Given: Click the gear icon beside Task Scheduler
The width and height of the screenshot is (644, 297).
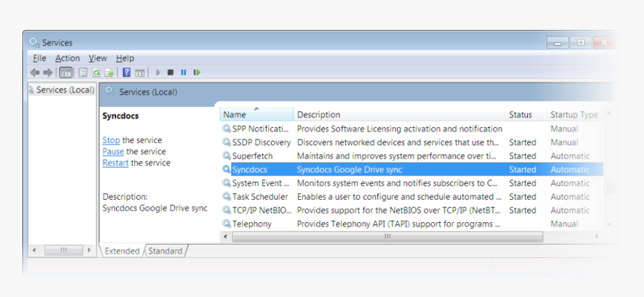Looking at the screenshot, I should pos(226,197).
